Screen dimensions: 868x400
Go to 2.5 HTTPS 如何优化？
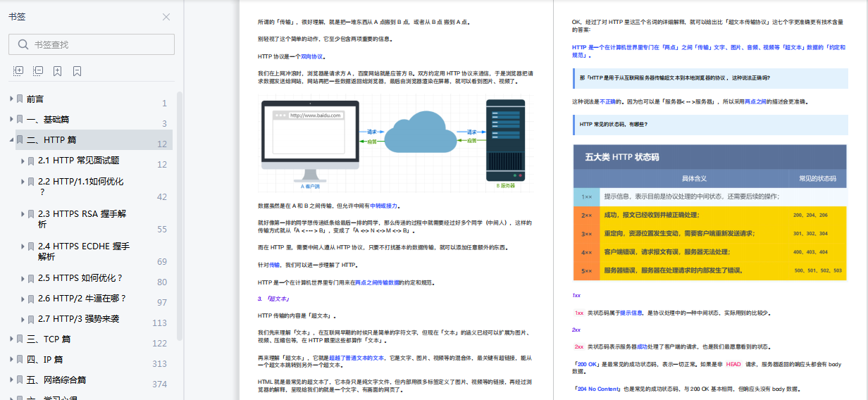coord(80,278)
